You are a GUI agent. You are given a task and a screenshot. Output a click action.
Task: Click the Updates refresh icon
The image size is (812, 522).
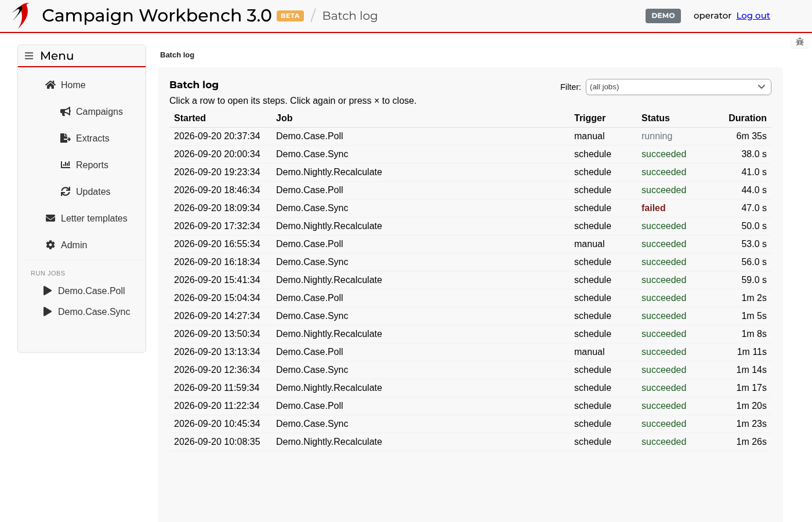[x=66, y=191]
